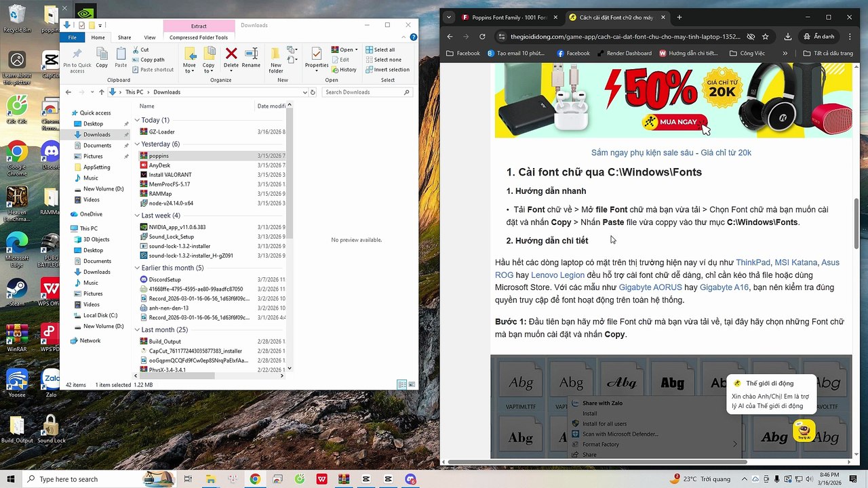Click the Paste icon in Explorer ribbon
Screen dimensions: 868x488
(121, 58)
